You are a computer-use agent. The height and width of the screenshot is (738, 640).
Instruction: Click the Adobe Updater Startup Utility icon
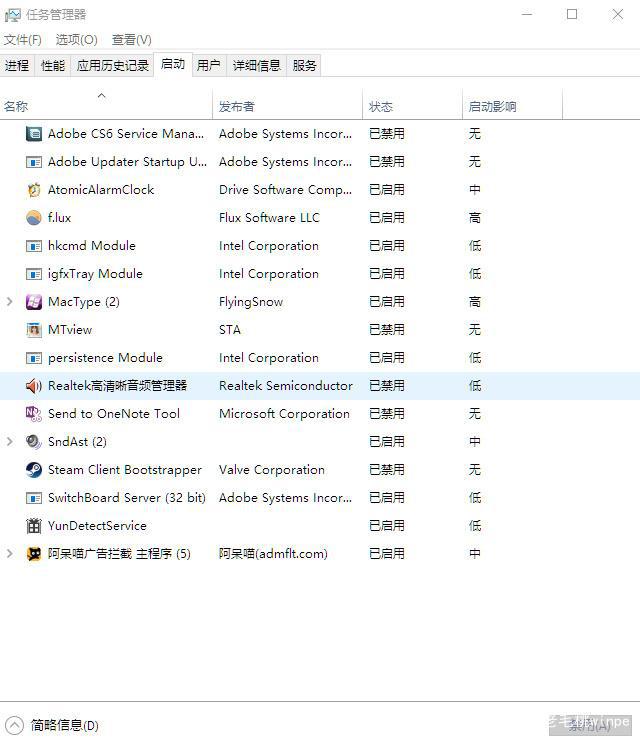coord(34,162)
